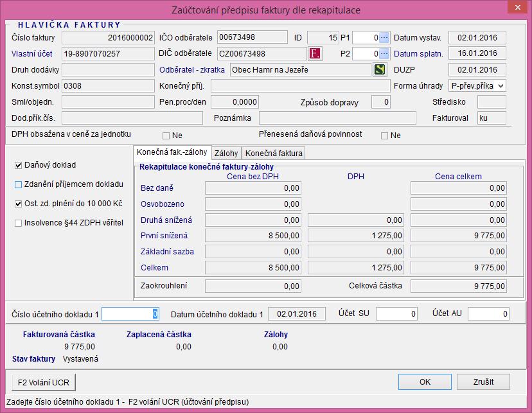Click the Sml/objedn. field

108,101
